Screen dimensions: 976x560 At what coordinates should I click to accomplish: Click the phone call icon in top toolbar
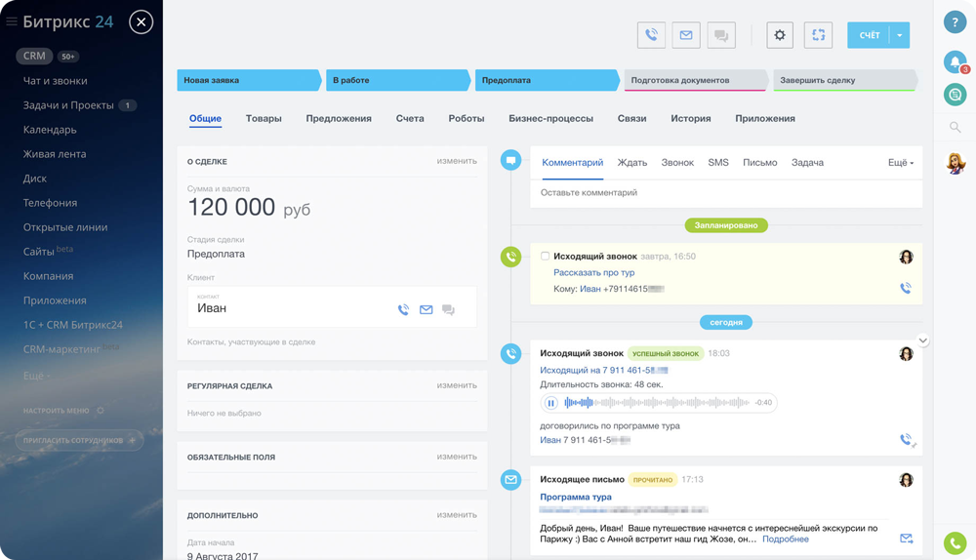click(651, 35)
